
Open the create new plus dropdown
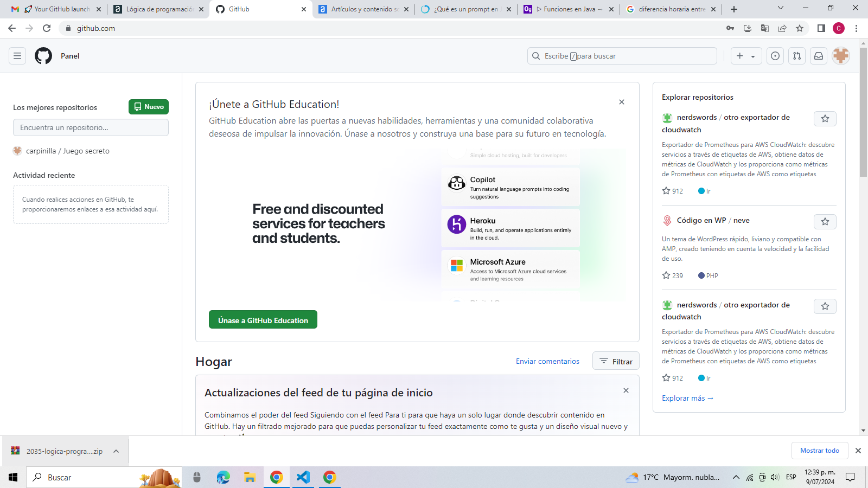pos(746,56)
